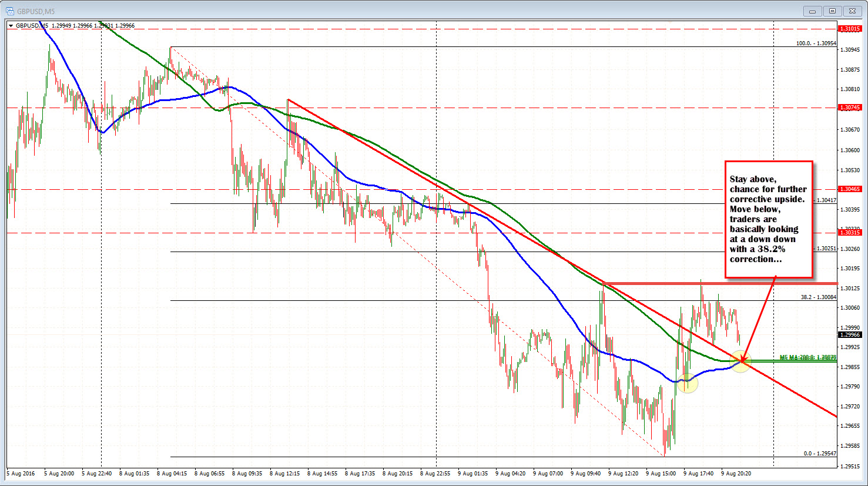Viewport: 868px width, 486px height.
Task: Close the GBPUSD,M5 chart window
Action: click(852, 11)
